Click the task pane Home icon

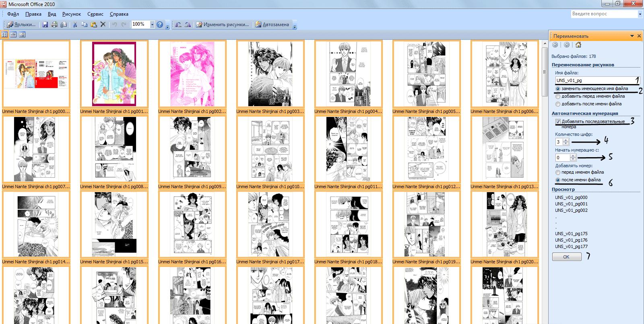pyautogui.click(x=578, y=45)
